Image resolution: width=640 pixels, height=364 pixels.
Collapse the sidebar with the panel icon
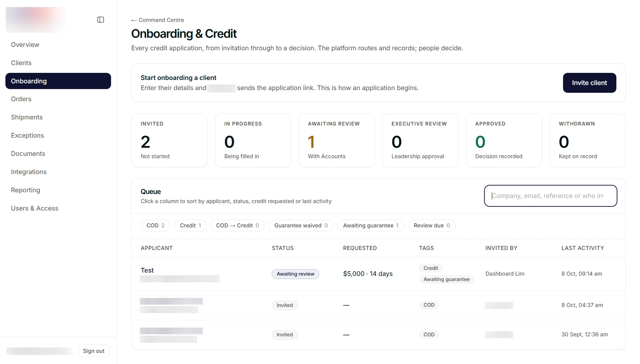pyautogui.click(x=101, y=20)
